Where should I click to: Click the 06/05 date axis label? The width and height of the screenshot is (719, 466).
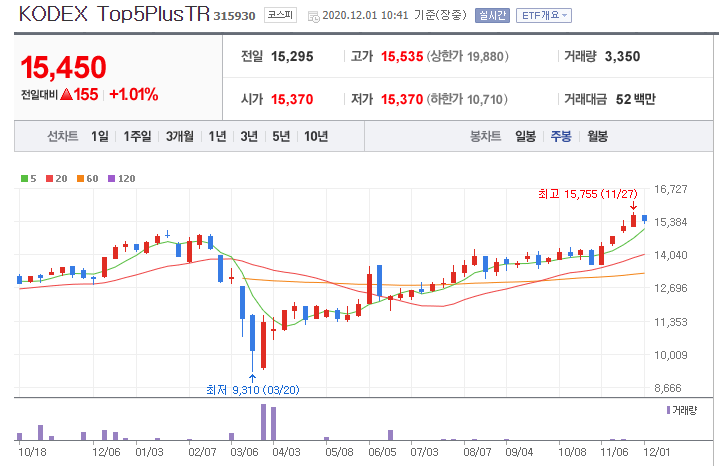tap(382, 452)
